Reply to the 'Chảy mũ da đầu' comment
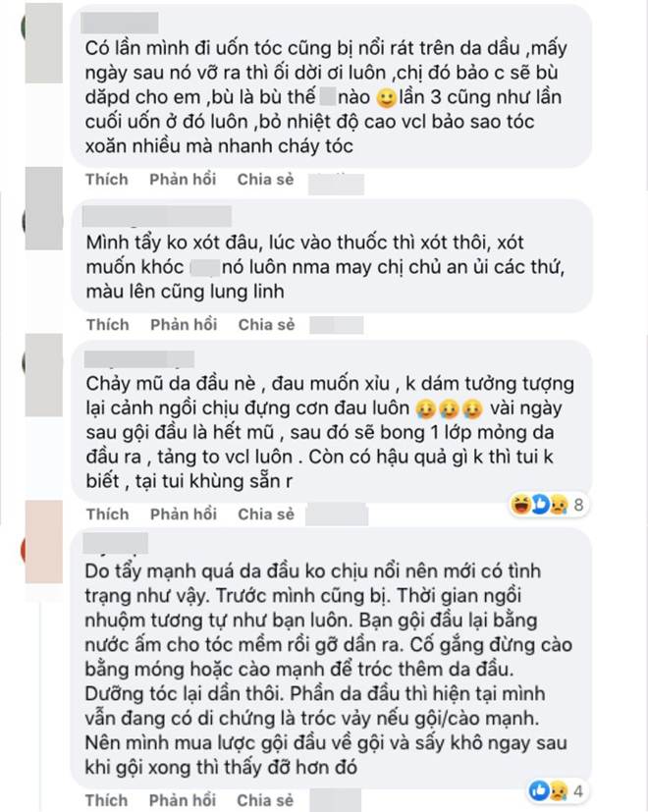 [x=184, y=514]
